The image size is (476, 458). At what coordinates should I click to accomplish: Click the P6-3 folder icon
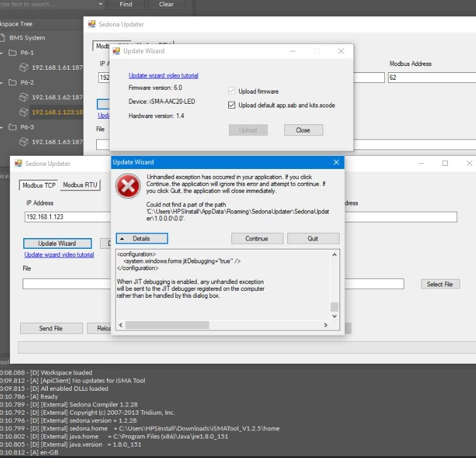tap(13, 128)
